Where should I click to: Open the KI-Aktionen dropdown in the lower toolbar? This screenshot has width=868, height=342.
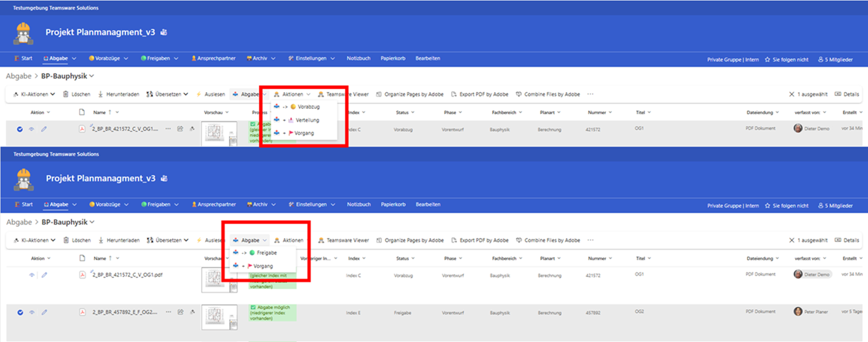(35, 240)
